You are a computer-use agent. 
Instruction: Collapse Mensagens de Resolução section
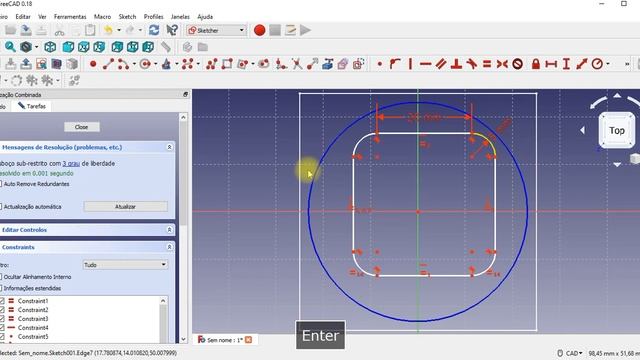tap(169, 147)
